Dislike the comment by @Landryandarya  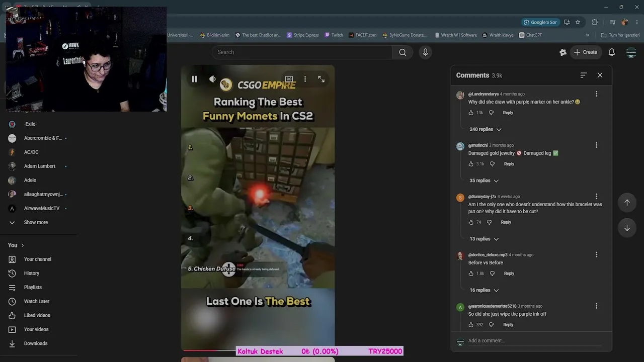pyautogui.click(x=492, y=113)
